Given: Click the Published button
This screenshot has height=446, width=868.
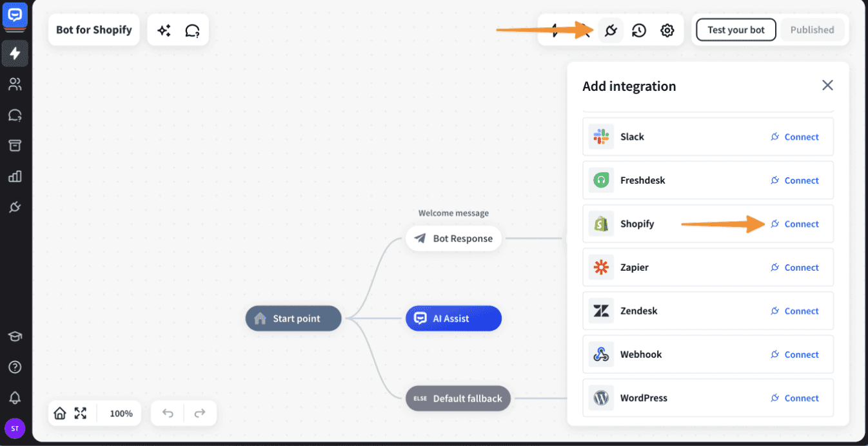Looking at the screenshot, I should click(x=812, y=30).
